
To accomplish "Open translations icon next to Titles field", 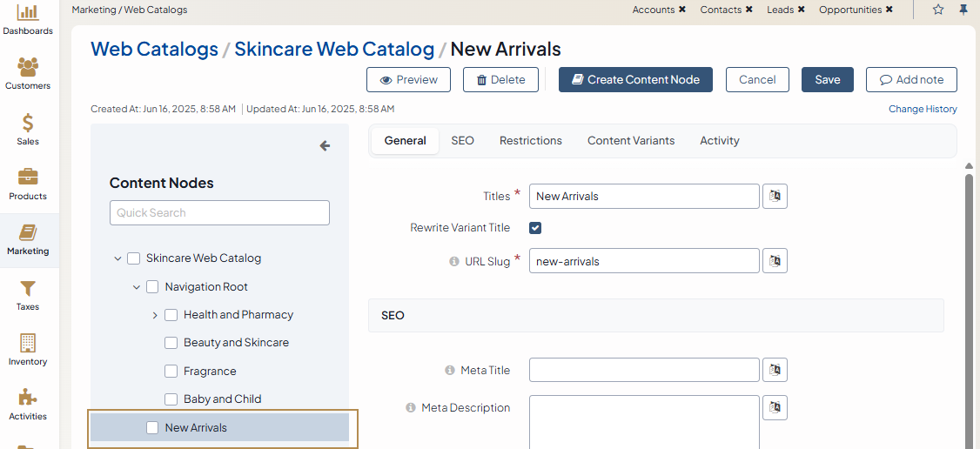I will (x=775, y=196).
